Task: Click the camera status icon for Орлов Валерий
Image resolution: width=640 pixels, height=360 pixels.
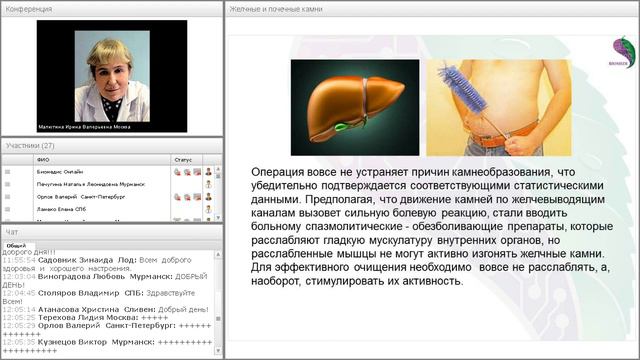Action: tap(187, 197)
